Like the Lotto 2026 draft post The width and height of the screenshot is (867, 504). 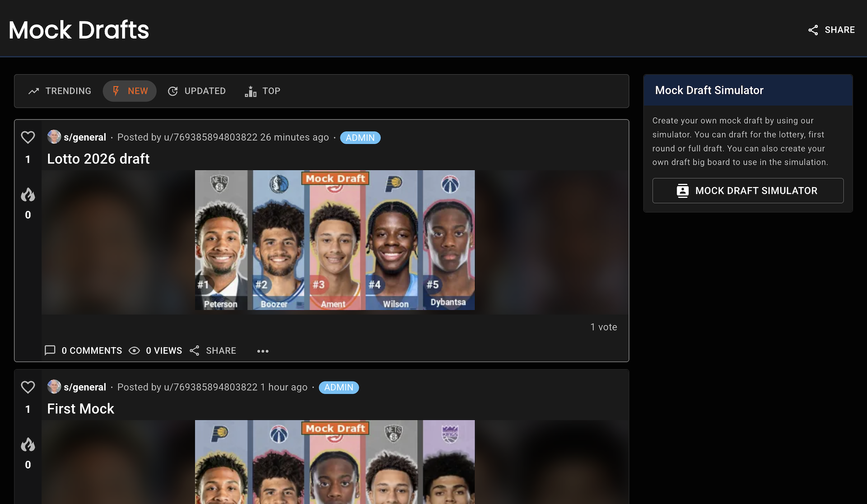28,137
